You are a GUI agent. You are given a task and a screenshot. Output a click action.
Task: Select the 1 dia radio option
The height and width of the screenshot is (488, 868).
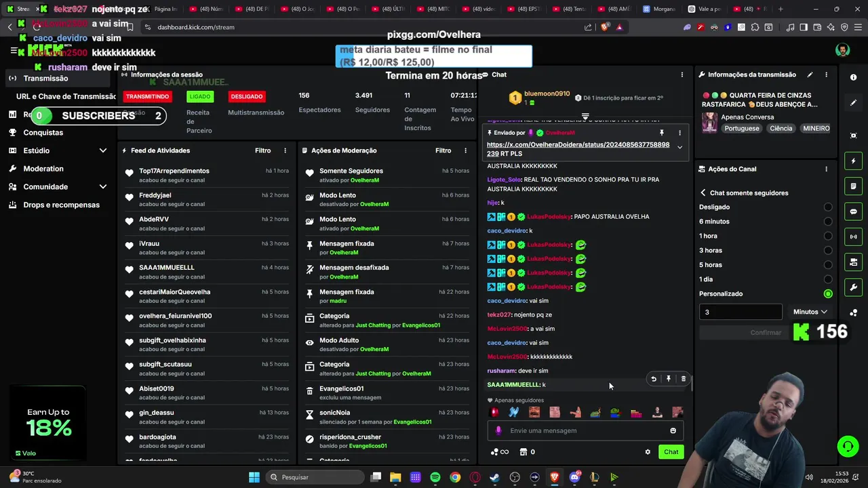(x=828, y=279)
